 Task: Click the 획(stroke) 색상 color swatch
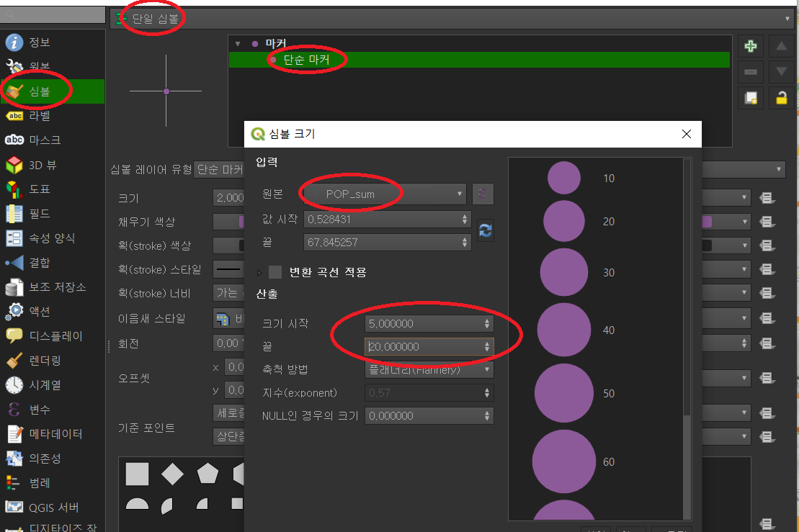pos(228,245)
